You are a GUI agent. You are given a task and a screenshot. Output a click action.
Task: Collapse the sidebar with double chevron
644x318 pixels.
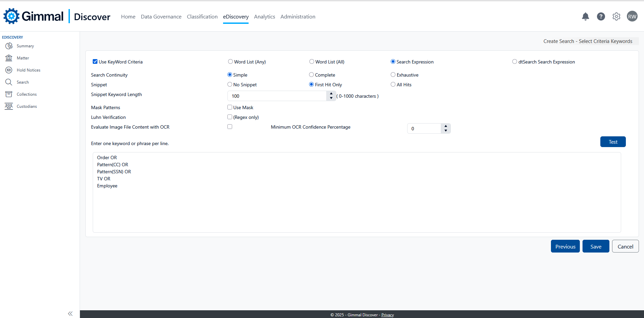point(70,314)
